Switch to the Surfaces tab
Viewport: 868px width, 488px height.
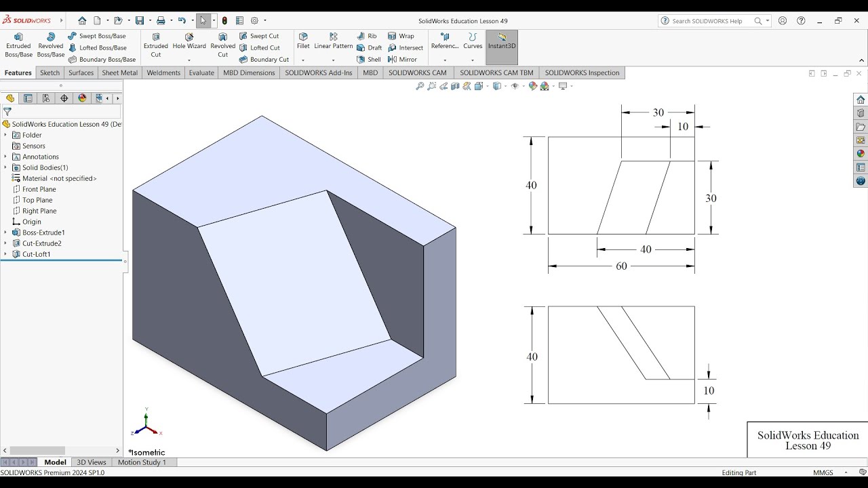click(81, 73)
